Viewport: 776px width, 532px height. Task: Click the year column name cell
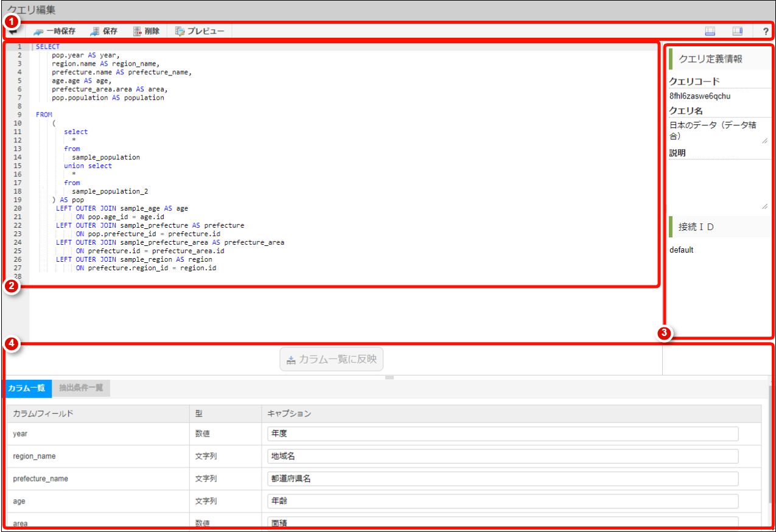click(97, 434)
